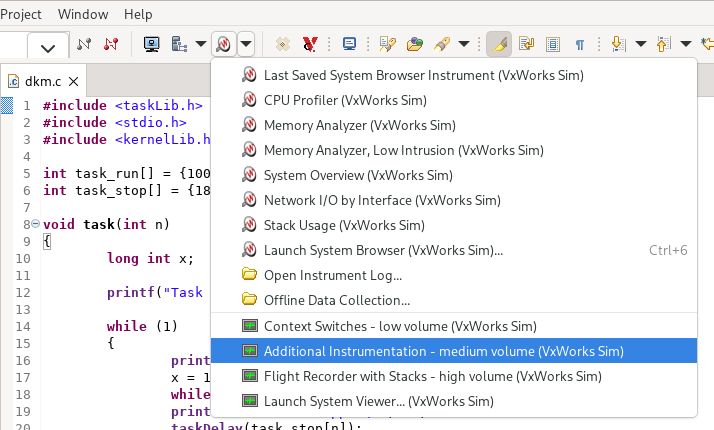Expand the combo box at toolbar left

47,46
